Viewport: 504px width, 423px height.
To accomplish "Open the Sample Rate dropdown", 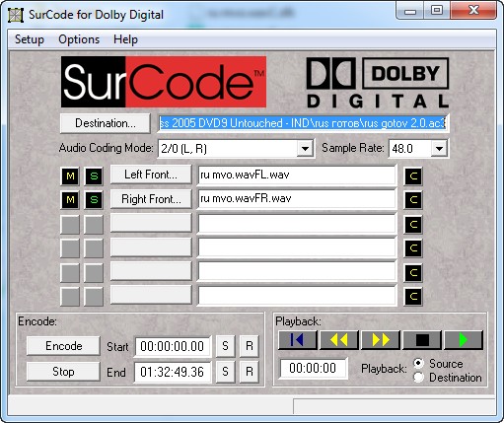I will pos(439,149).
